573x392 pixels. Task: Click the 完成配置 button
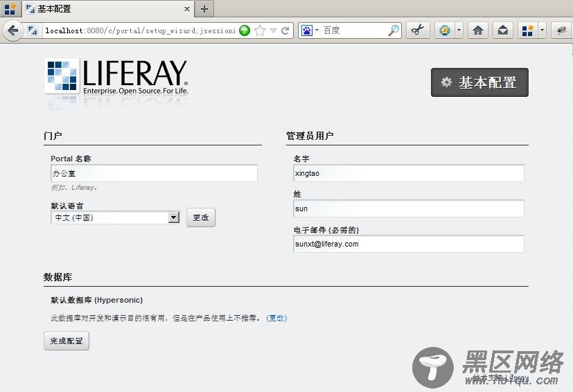click(67, 341)
